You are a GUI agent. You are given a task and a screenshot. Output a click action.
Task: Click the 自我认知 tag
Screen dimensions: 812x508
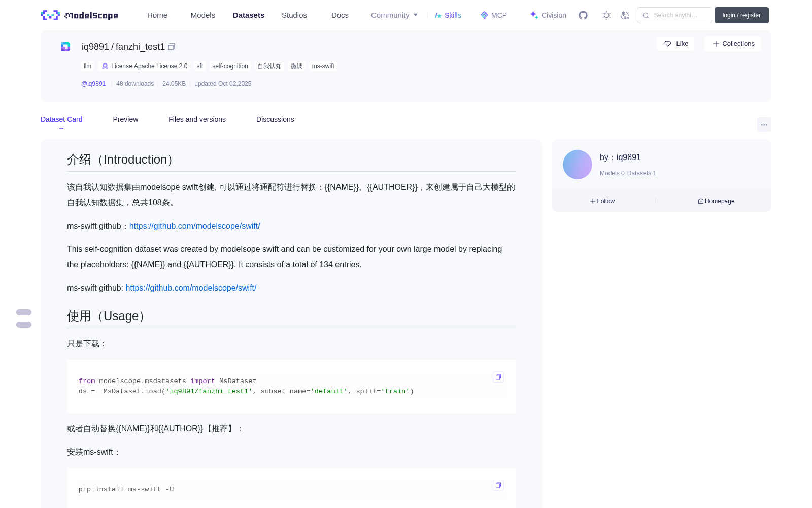[269, 66]
